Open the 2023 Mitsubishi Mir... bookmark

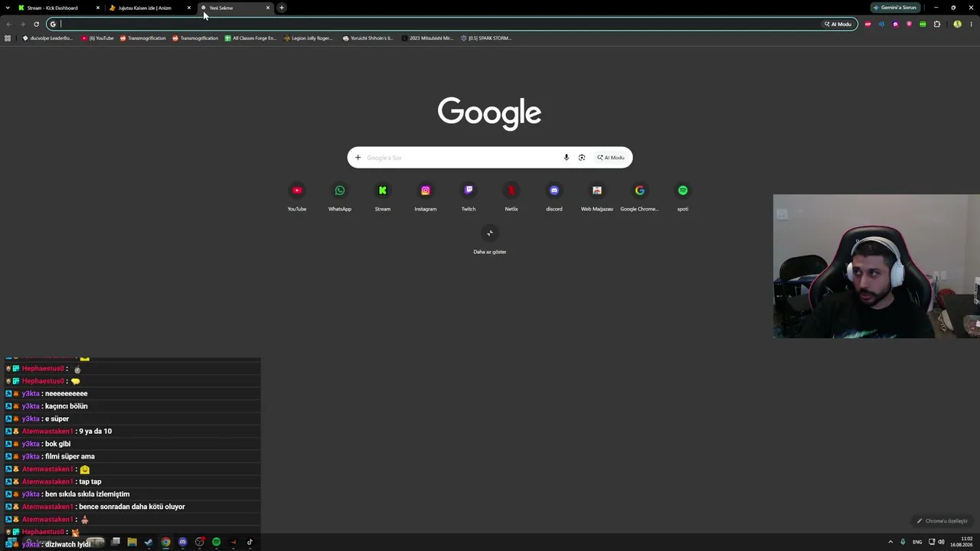(427, 37)
